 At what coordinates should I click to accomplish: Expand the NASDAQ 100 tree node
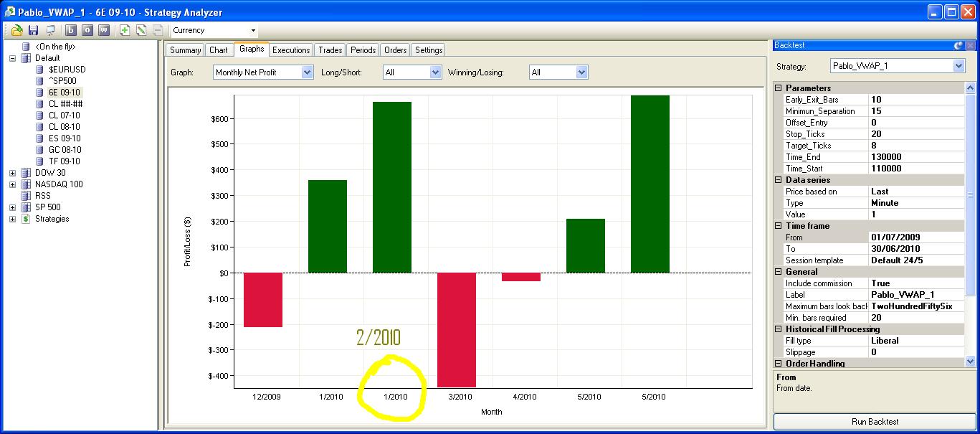tap(12, 184)
